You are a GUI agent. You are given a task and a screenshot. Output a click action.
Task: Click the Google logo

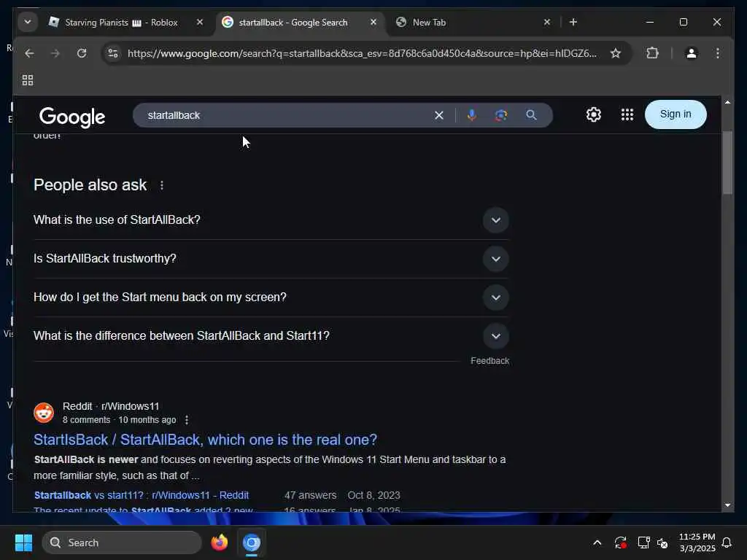tap(72, 117)
